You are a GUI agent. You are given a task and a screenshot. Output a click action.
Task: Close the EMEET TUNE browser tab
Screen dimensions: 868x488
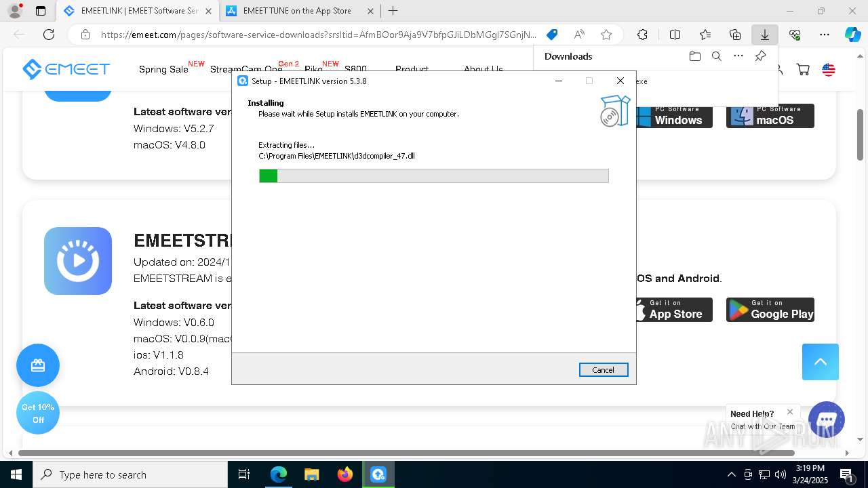click(x=370, y=11)
